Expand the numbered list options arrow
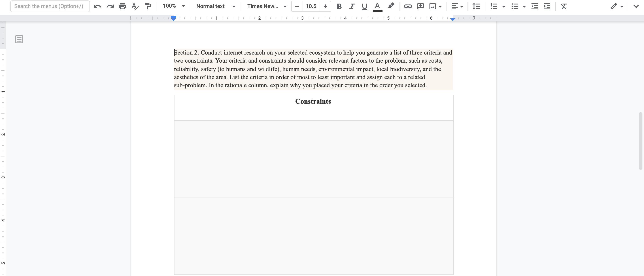 [504, 6]
